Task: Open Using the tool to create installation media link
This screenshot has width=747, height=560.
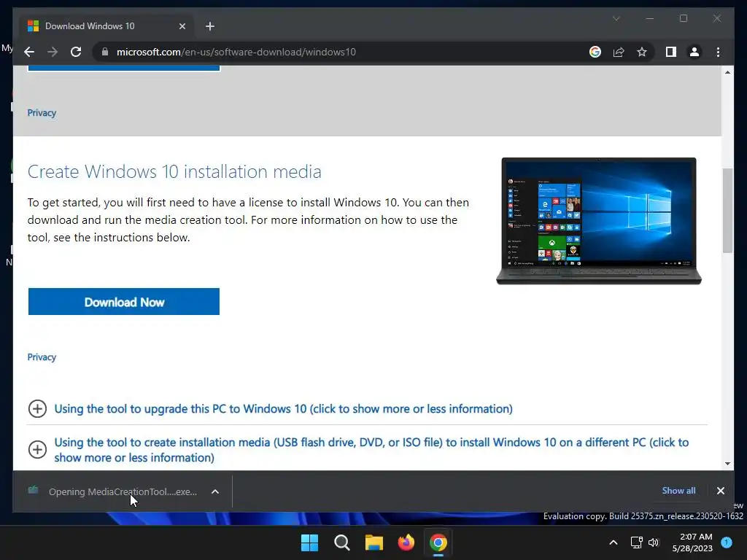Action: (371, 449)
